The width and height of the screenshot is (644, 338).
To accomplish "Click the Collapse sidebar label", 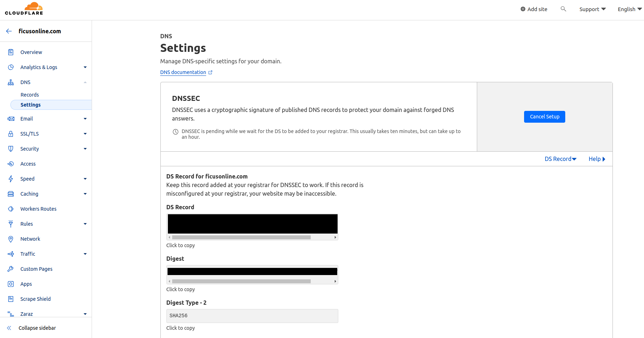I will (x=37, y=328).
